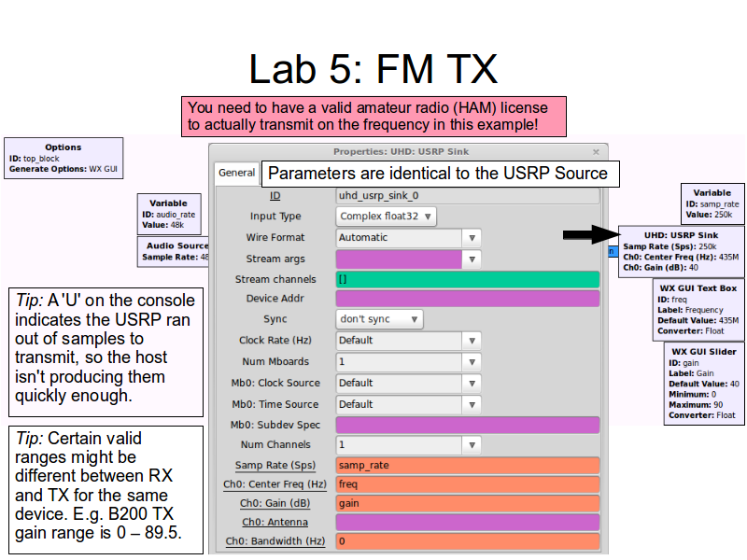This screenshot has width=747, height=560.
Task: Expand the Num Channels dropdown
Action: click(x=472, y=446)
